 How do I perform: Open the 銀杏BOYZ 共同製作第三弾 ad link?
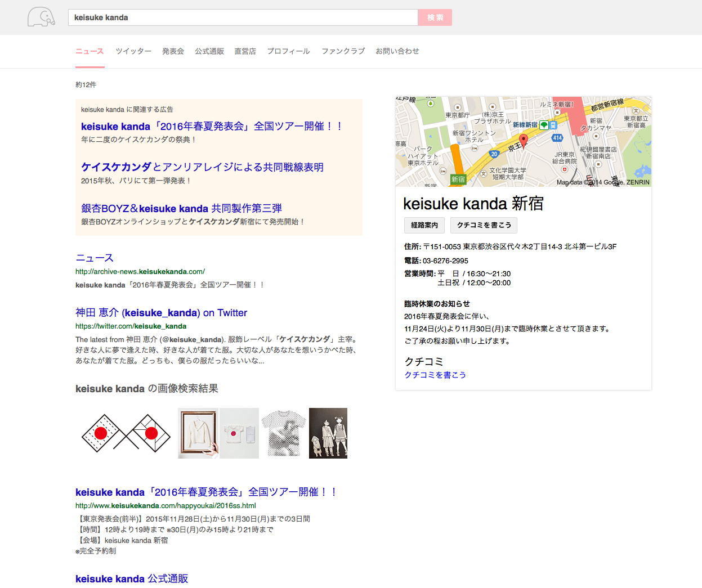[x=181, y=209]
